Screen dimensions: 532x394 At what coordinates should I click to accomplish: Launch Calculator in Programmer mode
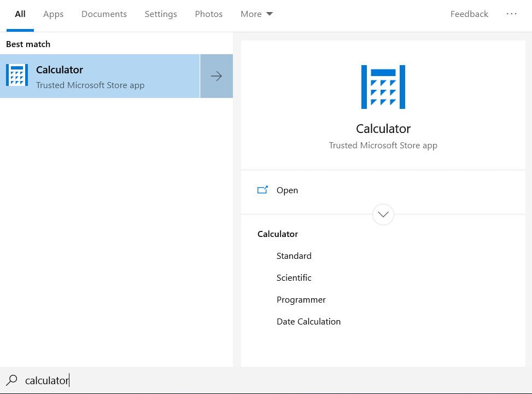301,299
